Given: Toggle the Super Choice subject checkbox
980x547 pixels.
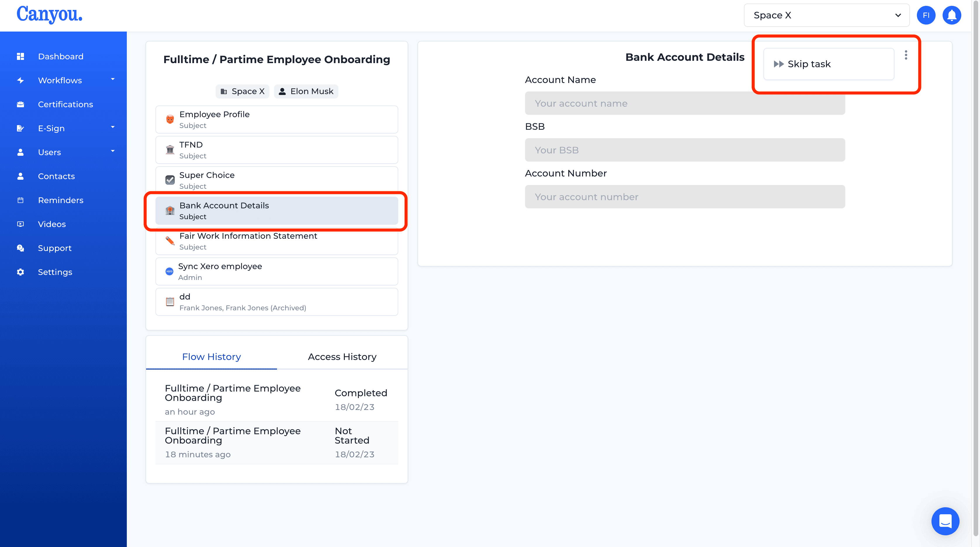Looking at the screenshot, I should click(x=170, y=180).
